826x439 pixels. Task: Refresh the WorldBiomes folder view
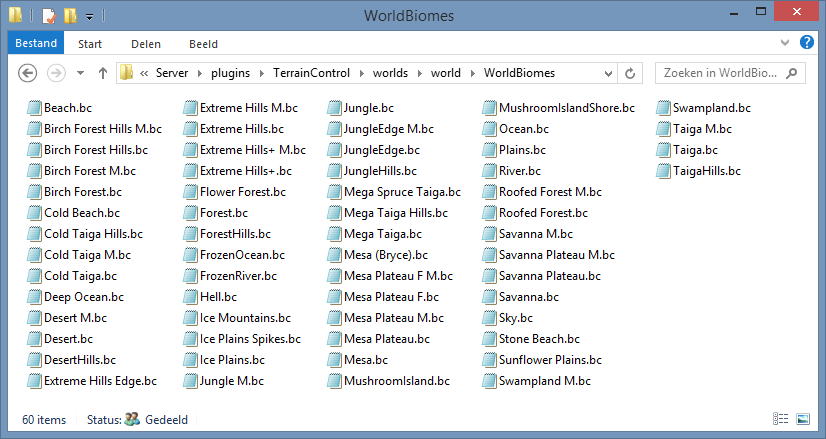(630, 73)
